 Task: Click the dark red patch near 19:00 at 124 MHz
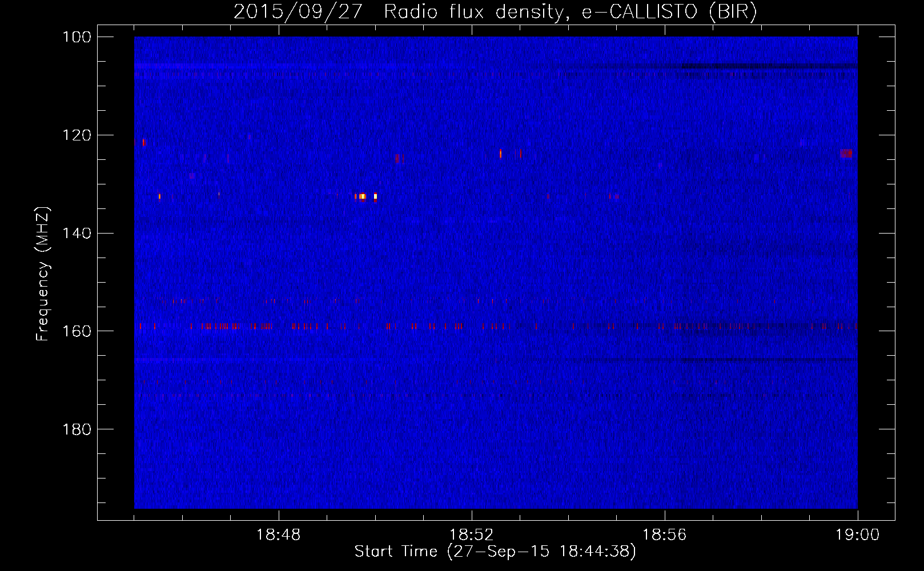point(846,153)
